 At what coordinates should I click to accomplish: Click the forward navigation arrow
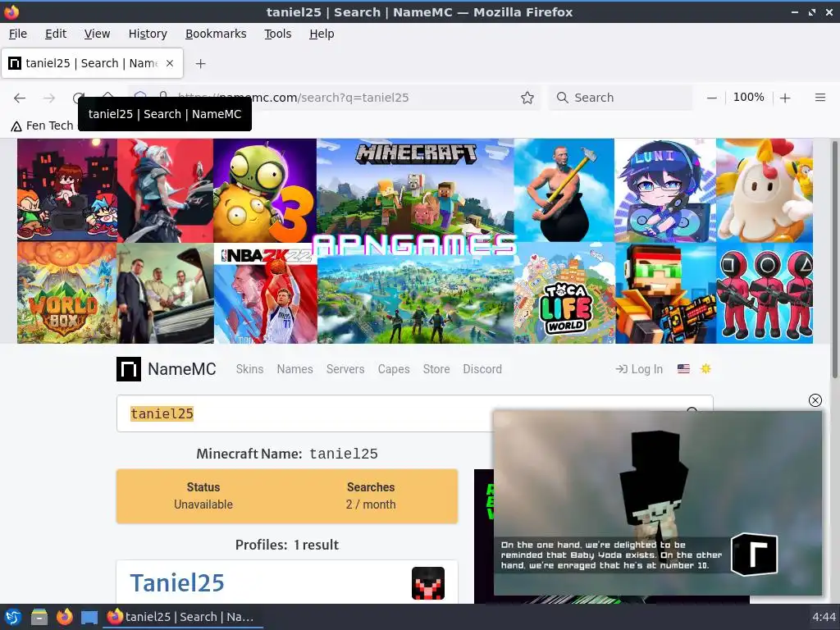49,98
